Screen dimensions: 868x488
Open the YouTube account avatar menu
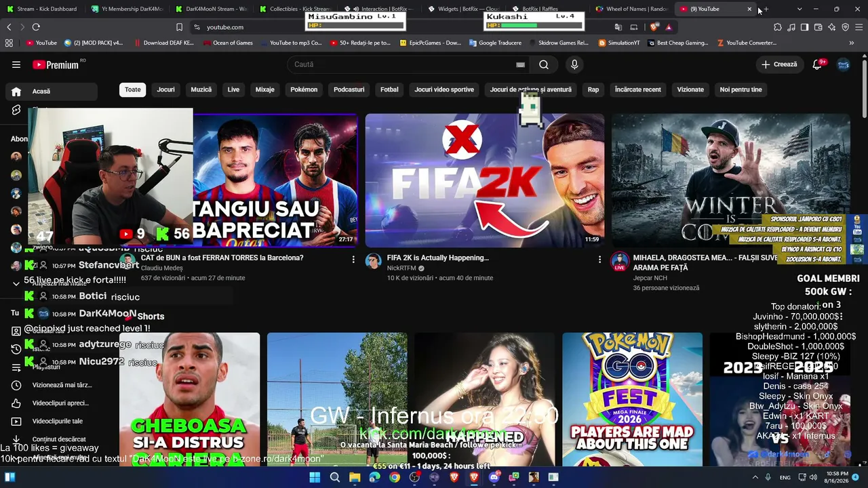click(844, 64)
